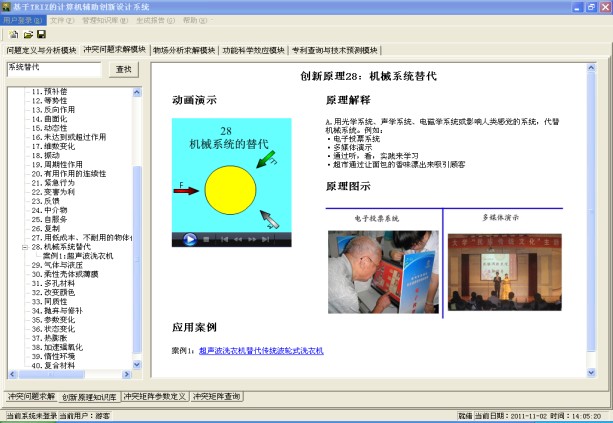The image size is (613, 423).
Task: Click the search text field containing 系统替代
Action: tap(52, 69)
